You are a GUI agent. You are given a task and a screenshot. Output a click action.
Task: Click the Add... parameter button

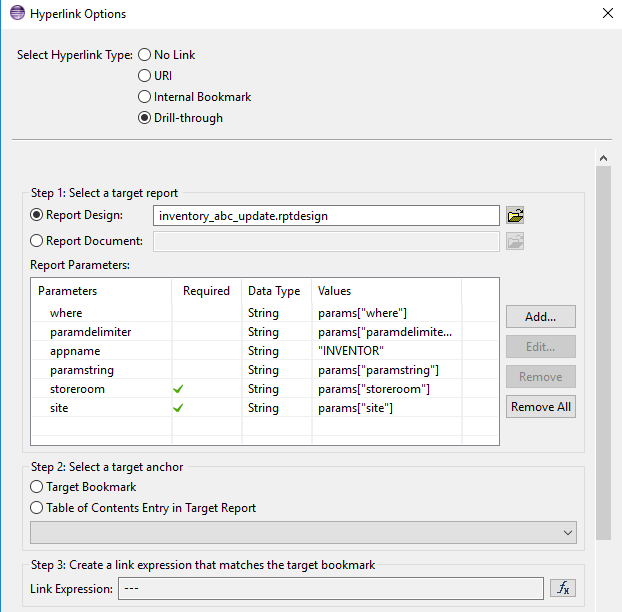pyautogui.click(x=541, y=317)
